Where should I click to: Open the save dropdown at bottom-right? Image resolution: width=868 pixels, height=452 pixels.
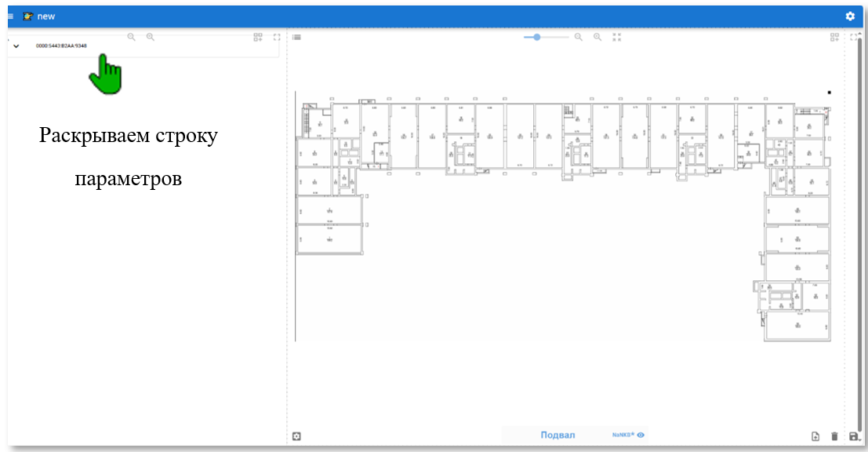(x=854, y=436)
